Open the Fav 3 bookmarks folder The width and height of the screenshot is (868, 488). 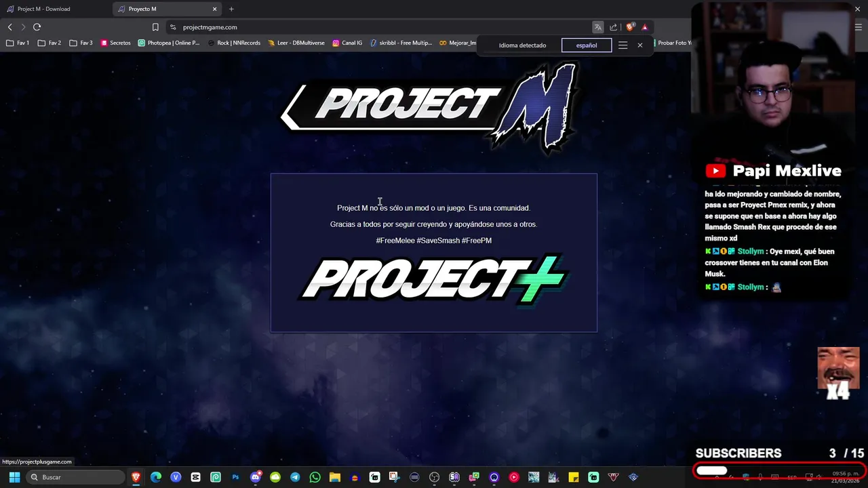point(81,43)
